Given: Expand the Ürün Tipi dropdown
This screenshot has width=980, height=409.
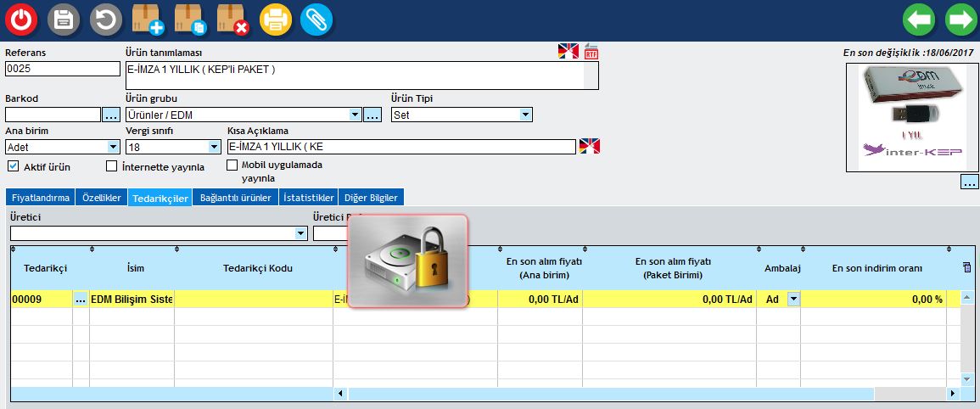Looking at the screenshot, I should point(525,115).
